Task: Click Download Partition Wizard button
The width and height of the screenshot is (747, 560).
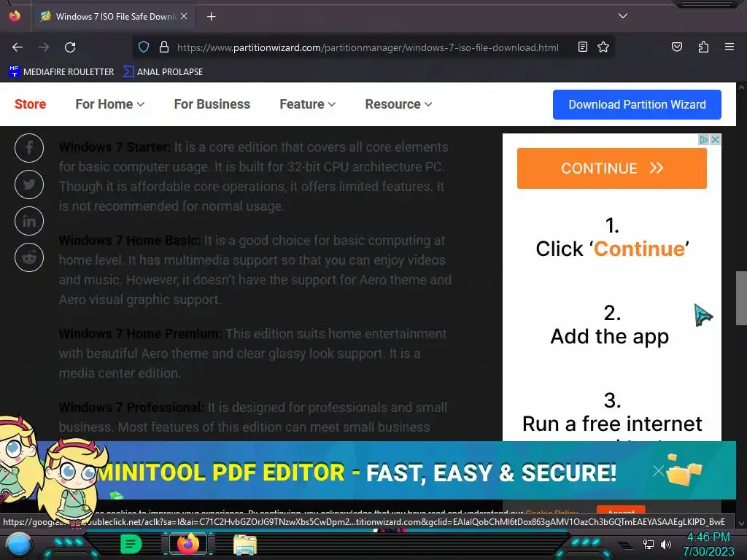Action: point(637,105)
